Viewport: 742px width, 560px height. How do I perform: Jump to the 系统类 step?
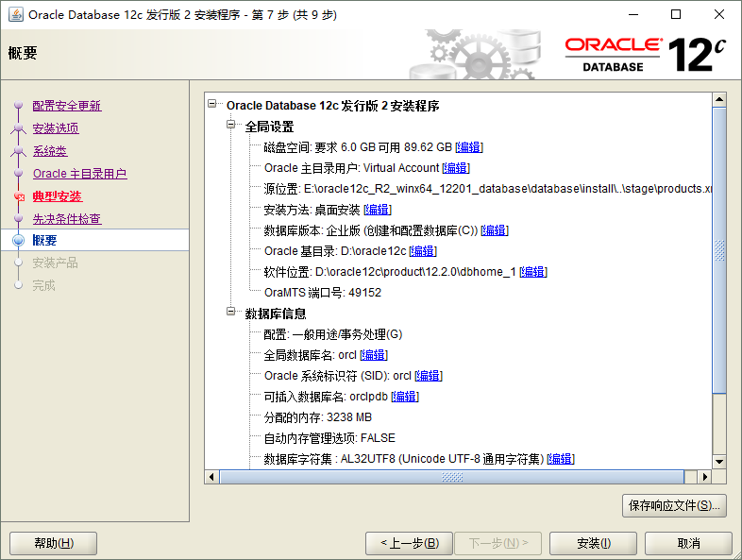pyautogui.click(x=50, y=151)
